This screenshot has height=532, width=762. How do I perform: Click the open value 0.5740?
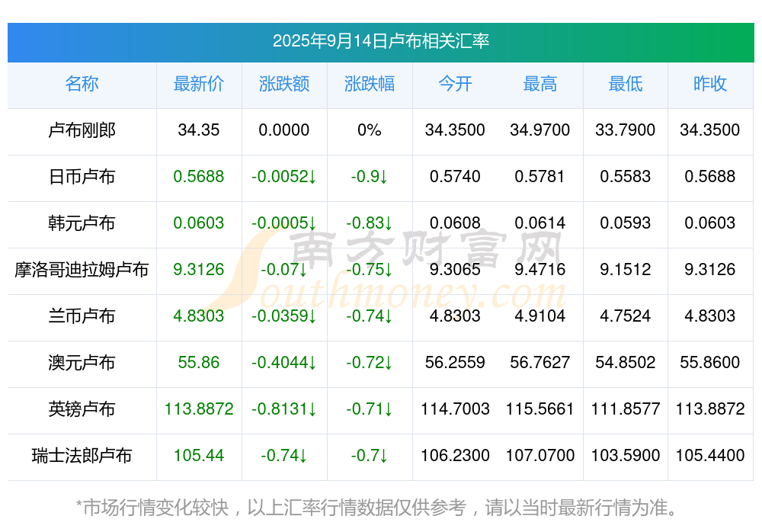click(455, 177)
